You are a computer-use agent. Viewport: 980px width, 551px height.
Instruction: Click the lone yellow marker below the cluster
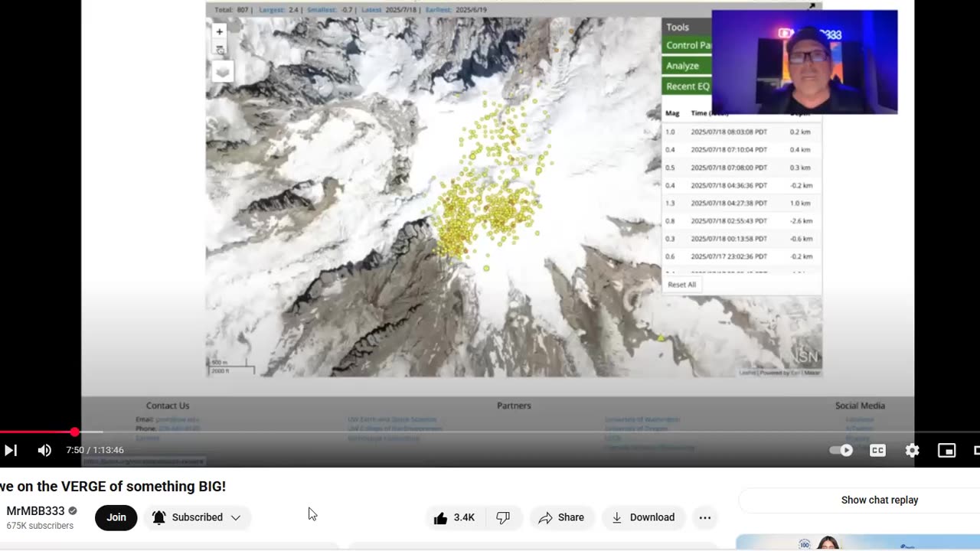[x=486, y=269]
